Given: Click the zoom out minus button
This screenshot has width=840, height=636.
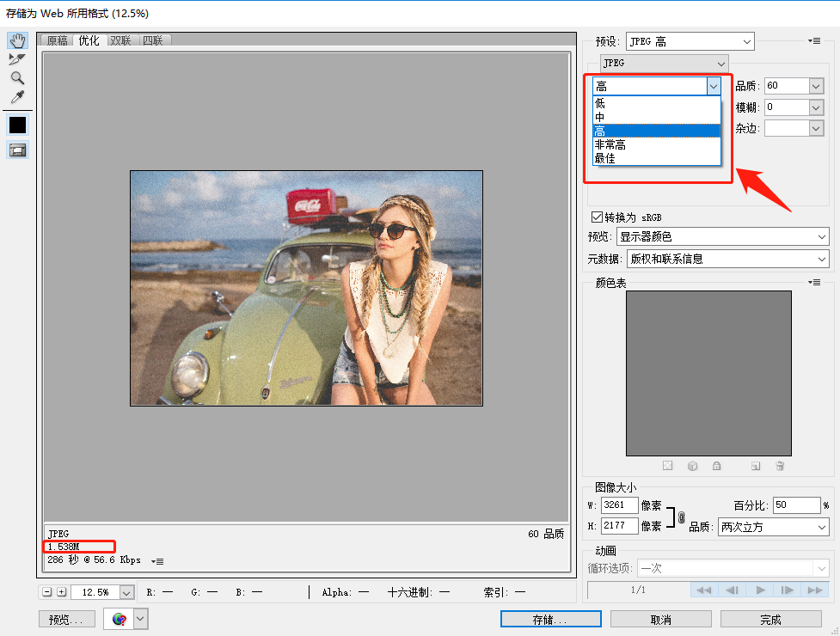Looking at the screenshot, I should pos(48,592).
